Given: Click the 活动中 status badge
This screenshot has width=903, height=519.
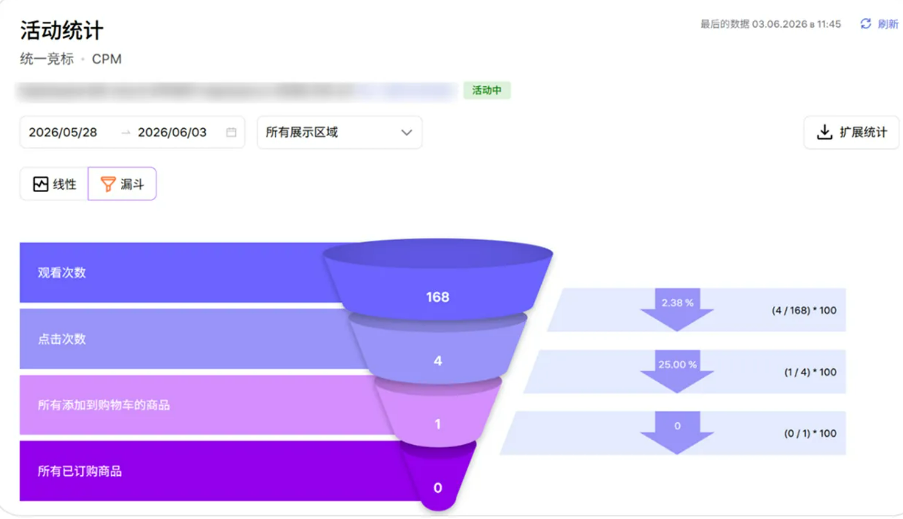Looking at the screenshot, I should [x=487, y=90].
